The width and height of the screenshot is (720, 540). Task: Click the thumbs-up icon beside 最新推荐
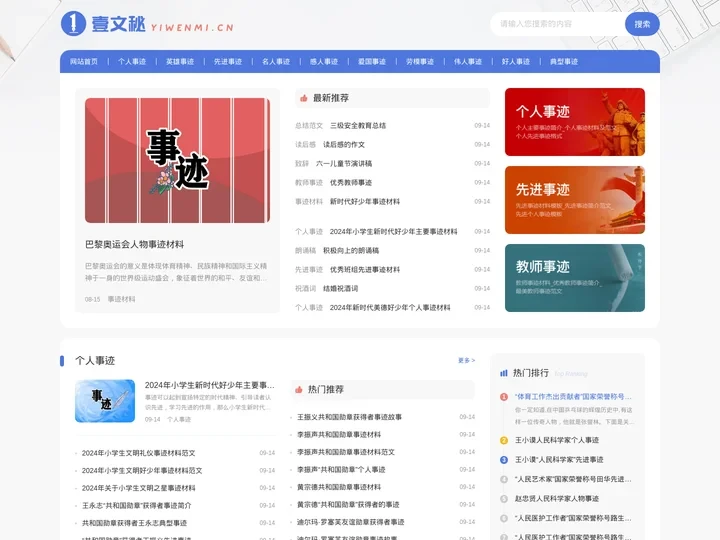[304, 98]
